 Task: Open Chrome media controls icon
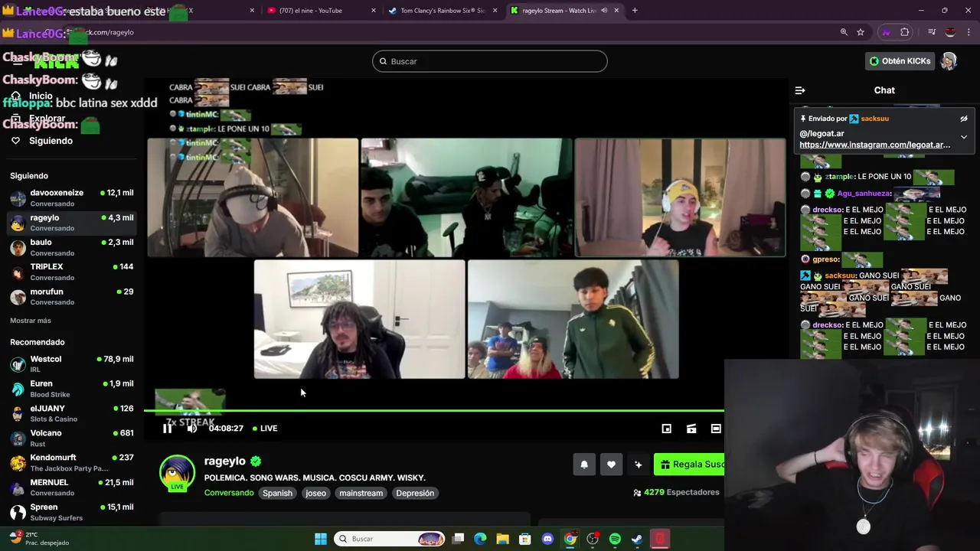coord(932,32)
